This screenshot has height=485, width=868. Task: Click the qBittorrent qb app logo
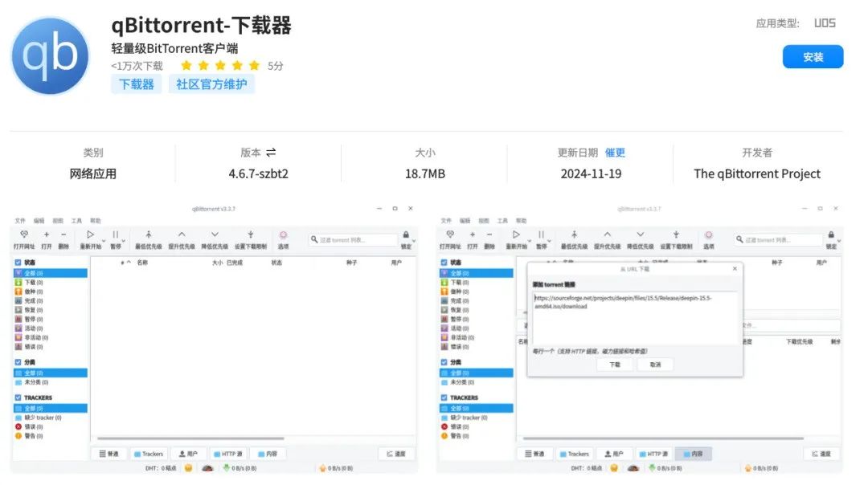[x=51, y=56]
